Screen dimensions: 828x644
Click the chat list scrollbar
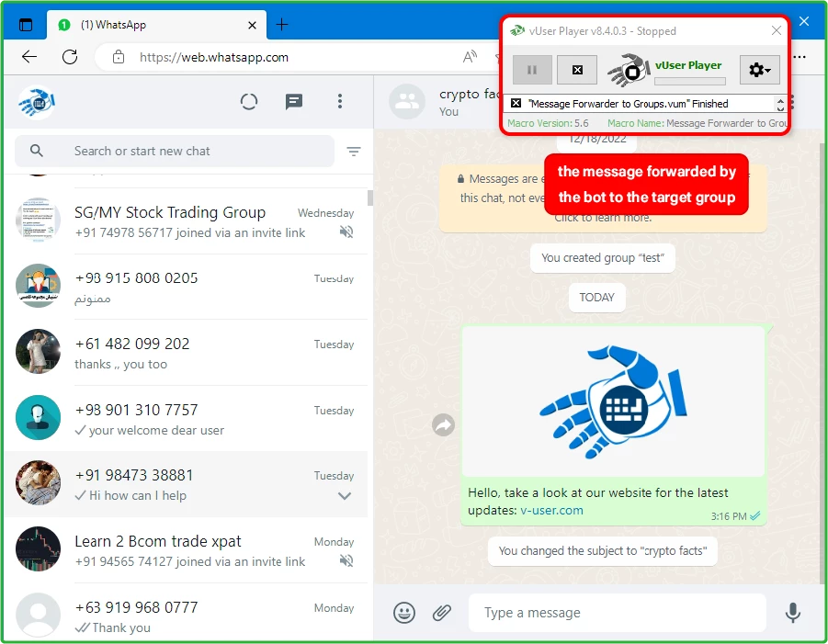(370, 198)
